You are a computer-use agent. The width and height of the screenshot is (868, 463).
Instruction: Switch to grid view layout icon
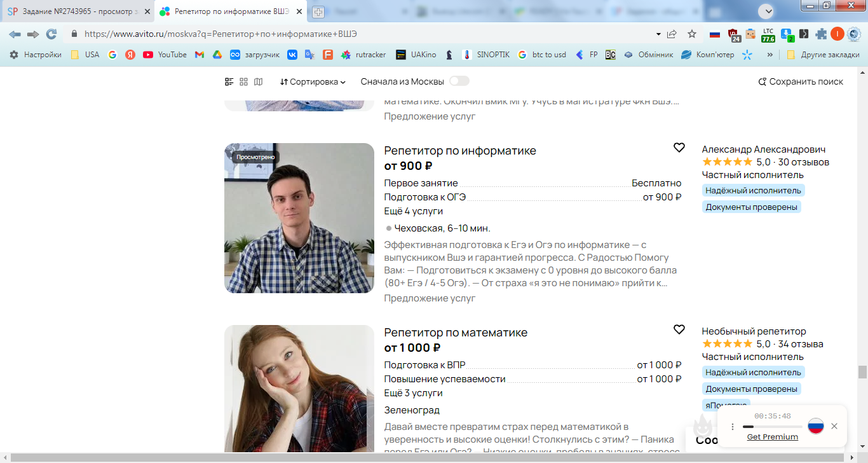243,81
